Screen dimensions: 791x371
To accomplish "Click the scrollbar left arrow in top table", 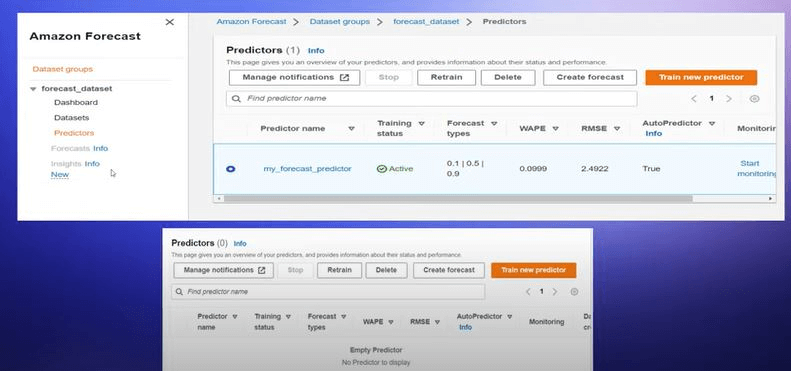I will click(x=218, y=199).
